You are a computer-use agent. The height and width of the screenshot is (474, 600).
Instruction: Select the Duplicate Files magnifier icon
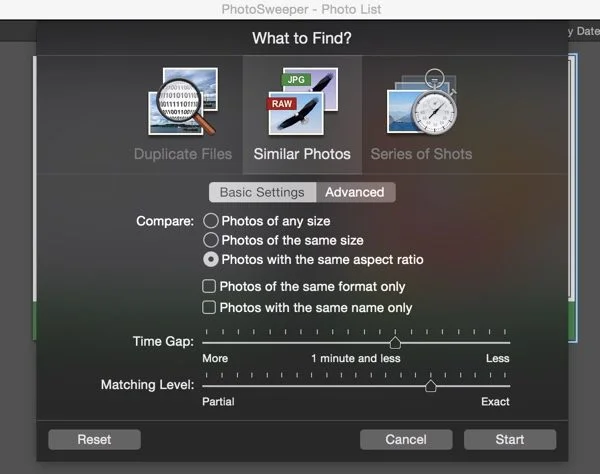[183, 102]
